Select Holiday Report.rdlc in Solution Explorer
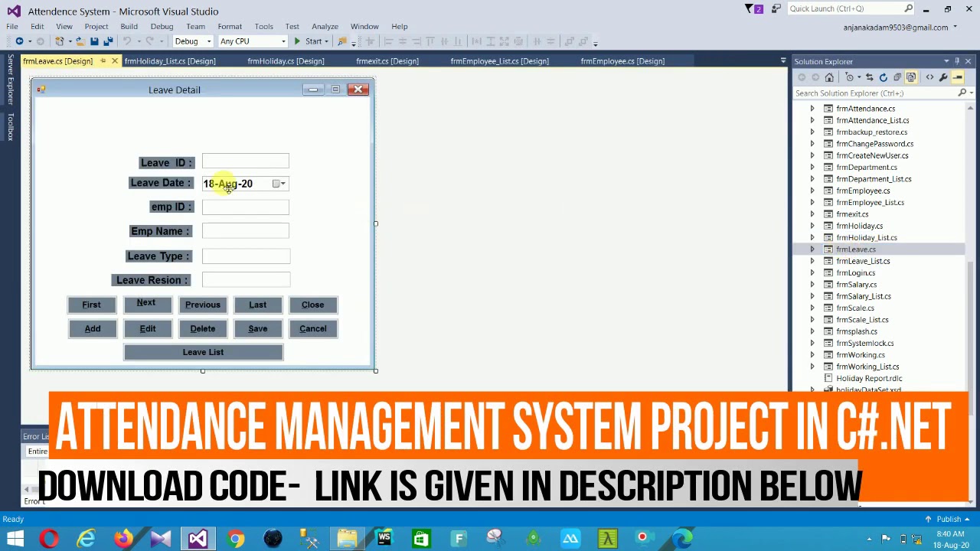Viewport: 980px width, 551px height. click(869, 379)
